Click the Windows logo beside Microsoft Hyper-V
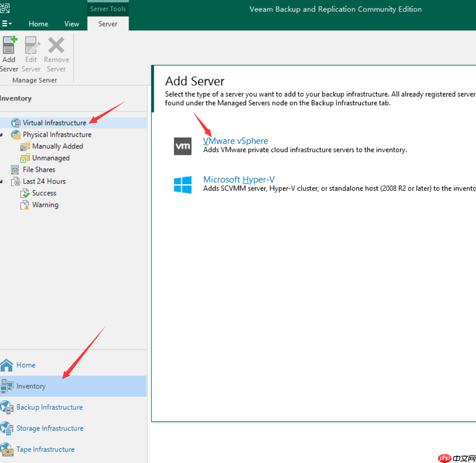 pyautogui.click(x=183, y=184)
